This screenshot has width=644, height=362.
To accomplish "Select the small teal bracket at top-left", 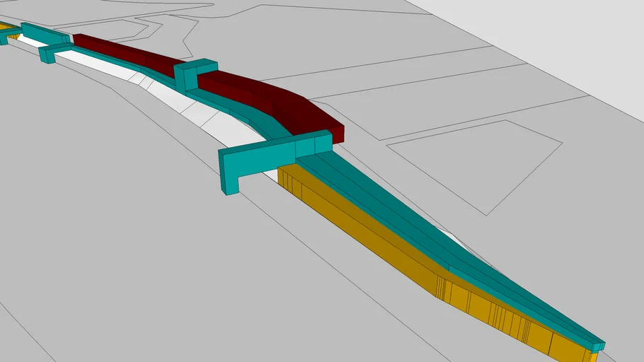I will (x=51, y=53).
